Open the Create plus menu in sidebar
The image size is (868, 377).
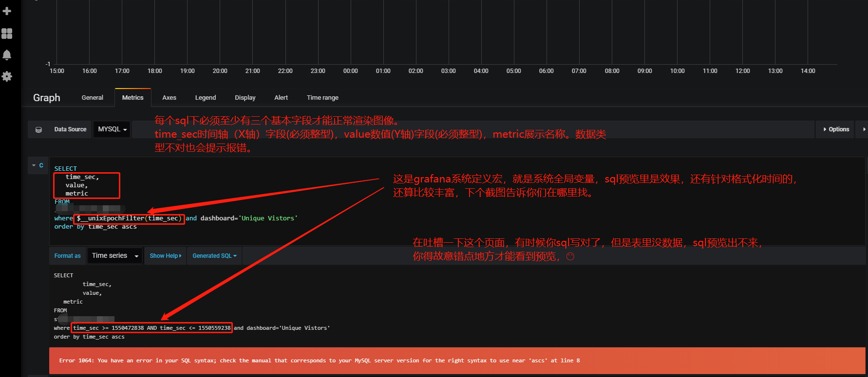[7, 11]
